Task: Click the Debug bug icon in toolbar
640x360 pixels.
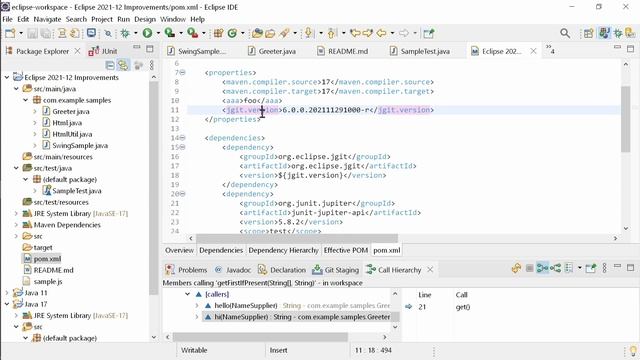Action: [x=125, y=33]
